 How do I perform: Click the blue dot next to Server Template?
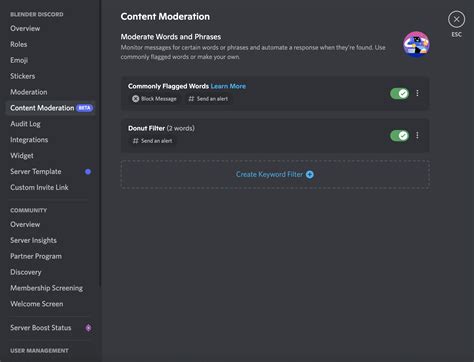point(88,172)
